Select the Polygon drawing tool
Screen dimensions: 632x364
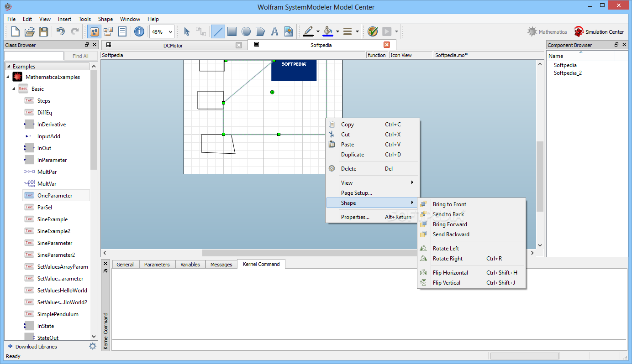tap(260, 31)
